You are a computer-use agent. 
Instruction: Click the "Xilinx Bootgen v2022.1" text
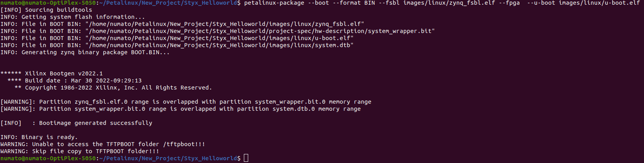tap(64, 73)
